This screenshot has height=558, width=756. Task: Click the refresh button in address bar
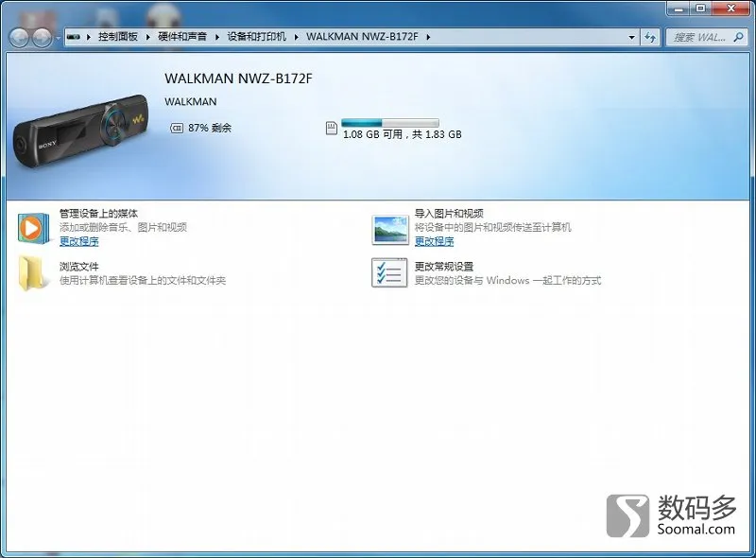(650, 37)
